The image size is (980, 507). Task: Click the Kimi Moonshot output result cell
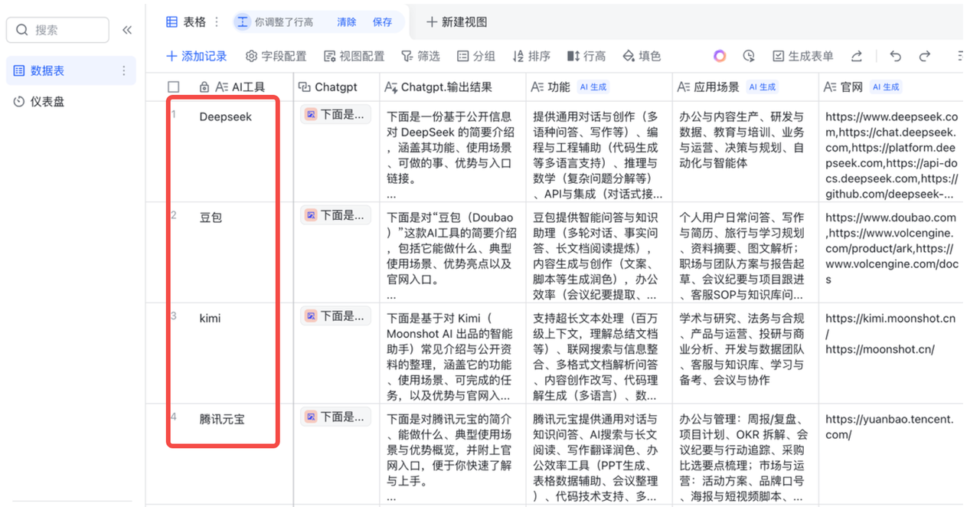point(452,353)
